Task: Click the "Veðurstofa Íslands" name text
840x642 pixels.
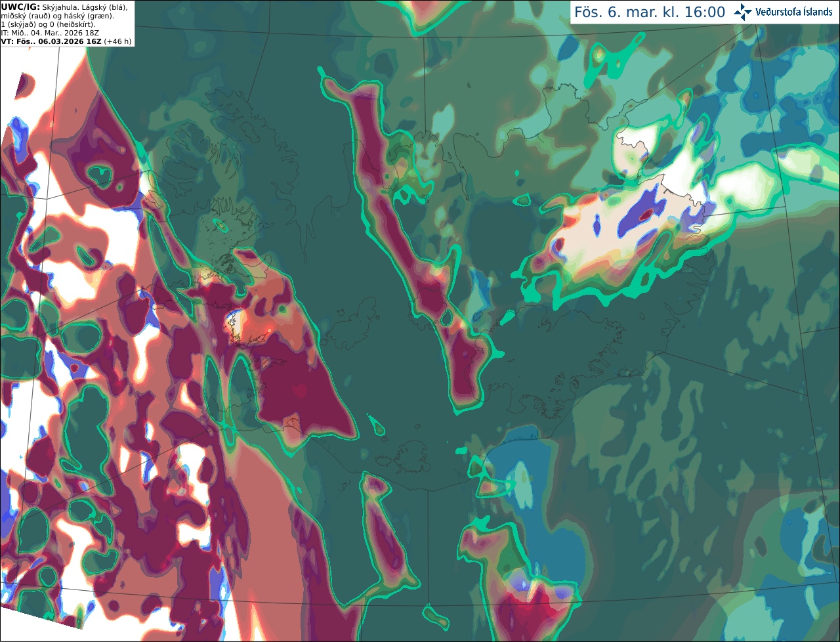Action: [x=793, y=12]
